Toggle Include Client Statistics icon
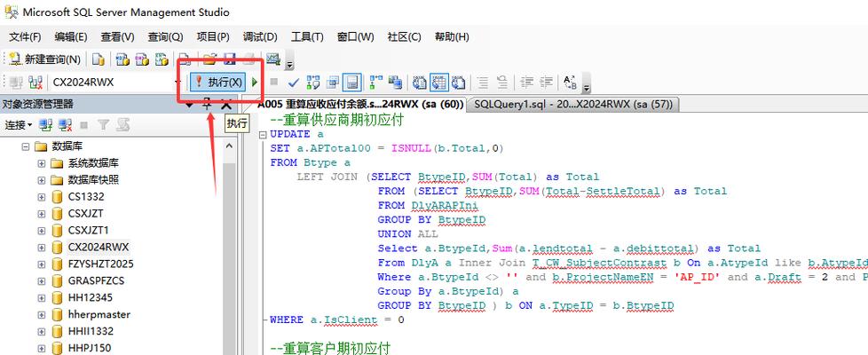Screen dimensions: 868x355 tap(395, 83)
